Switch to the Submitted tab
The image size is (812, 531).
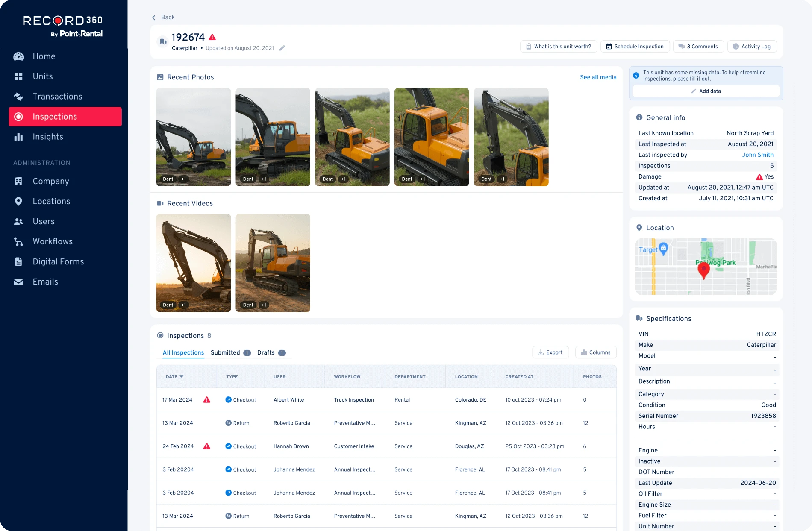[x=225, y=352]
